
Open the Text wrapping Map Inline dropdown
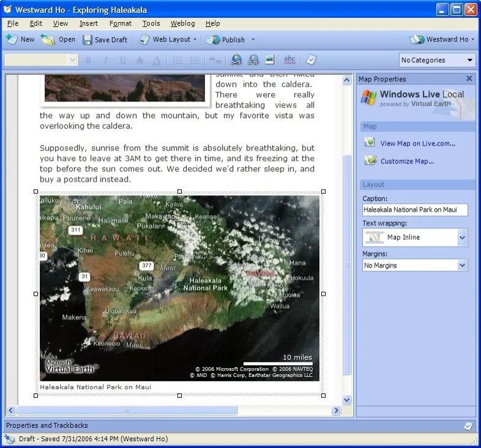415,237
